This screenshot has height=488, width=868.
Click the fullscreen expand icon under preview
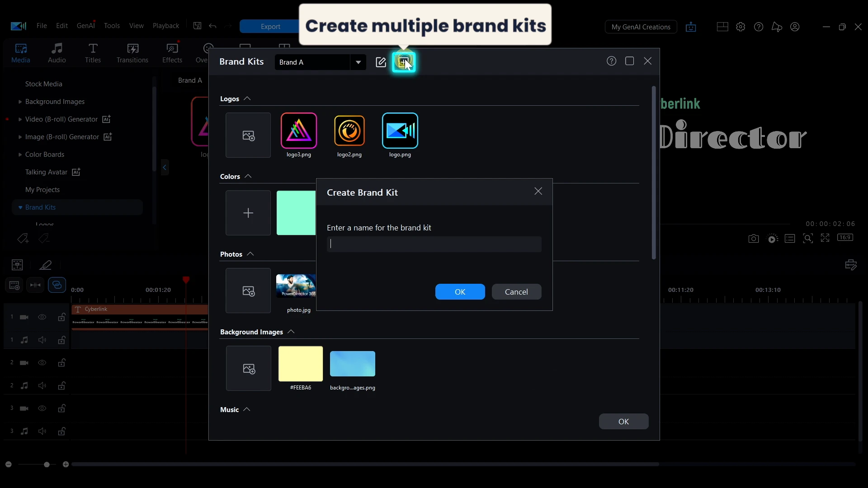825,238
